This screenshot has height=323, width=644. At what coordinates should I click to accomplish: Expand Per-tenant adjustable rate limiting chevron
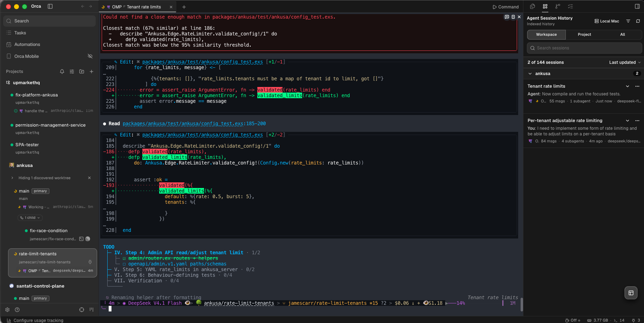pyautogui.click(x=628, y=121)
